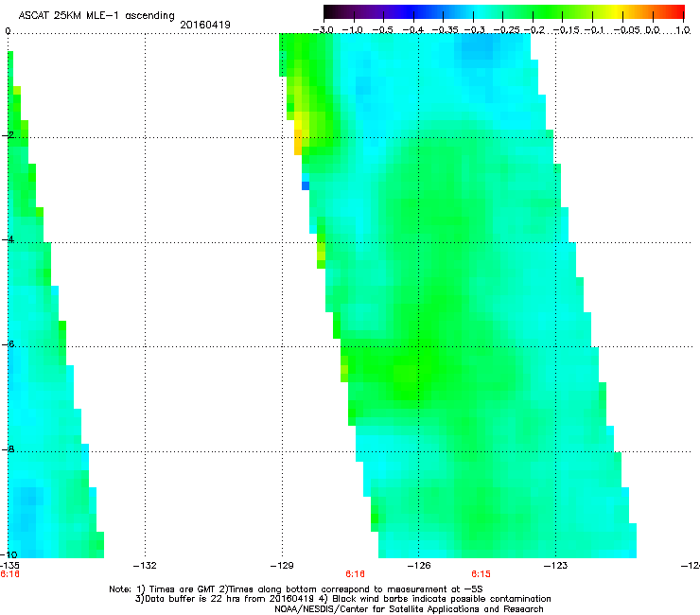
Task: Click the date label 20160419 under title
Action: [205, 25]
